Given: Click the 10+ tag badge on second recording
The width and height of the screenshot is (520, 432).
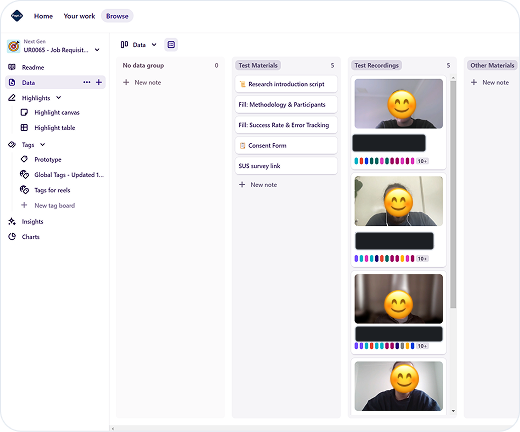Looking at the screenshot, I should coord(422,258).
